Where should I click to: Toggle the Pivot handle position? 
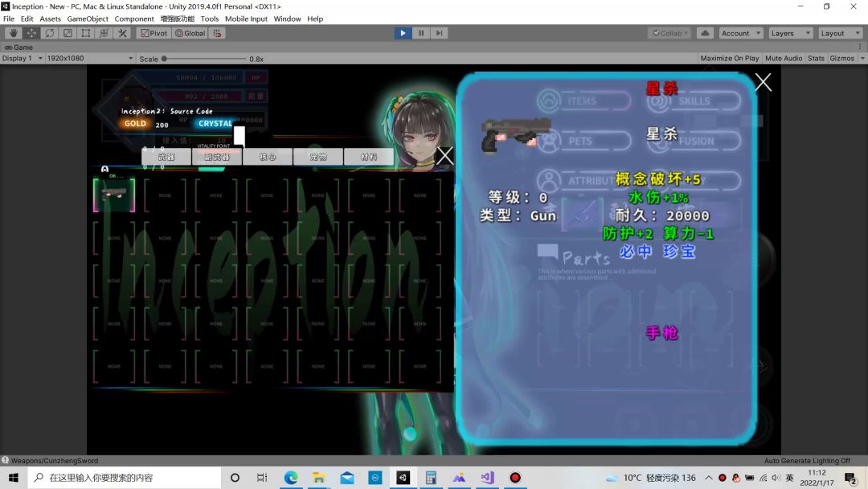(154, 33)
